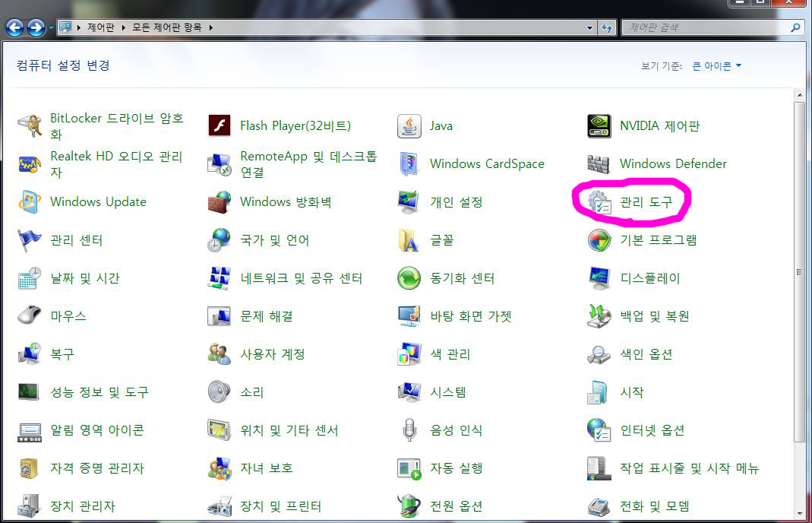Open the 글꼴 fonts folder icon

409,240
